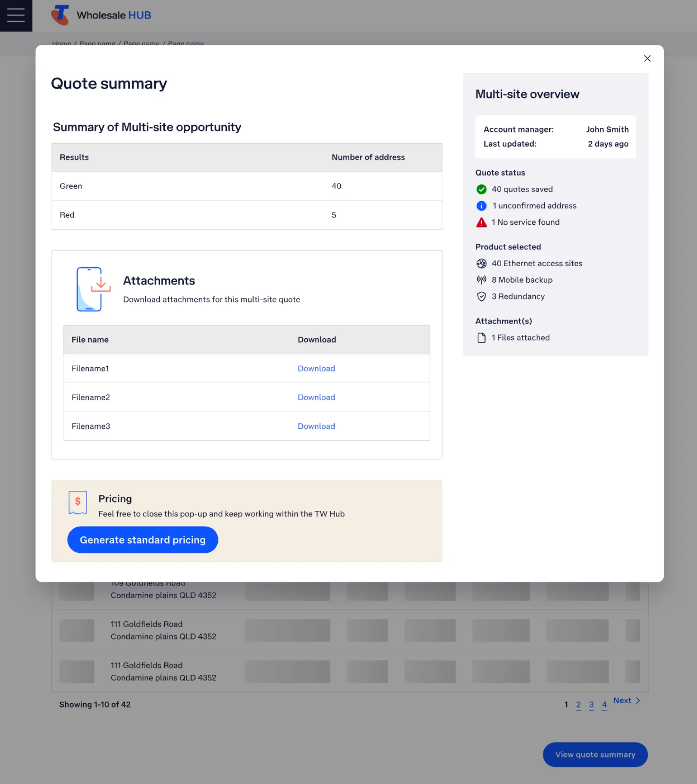
Task: Open the hamburger navigation menu
Action: point(16,16)
